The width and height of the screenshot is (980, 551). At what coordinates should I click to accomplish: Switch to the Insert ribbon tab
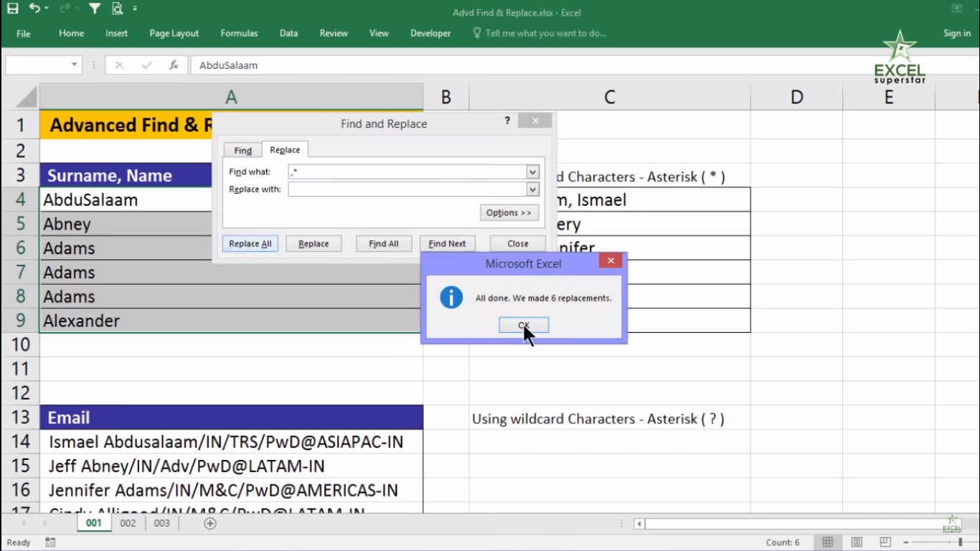click(x=116, y=33)
